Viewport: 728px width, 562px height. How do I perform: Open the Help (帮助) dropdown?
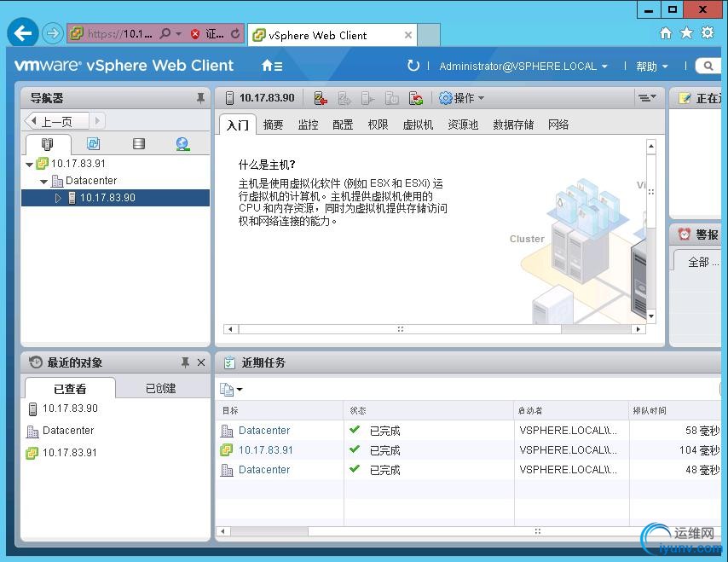tap(652, 67)
